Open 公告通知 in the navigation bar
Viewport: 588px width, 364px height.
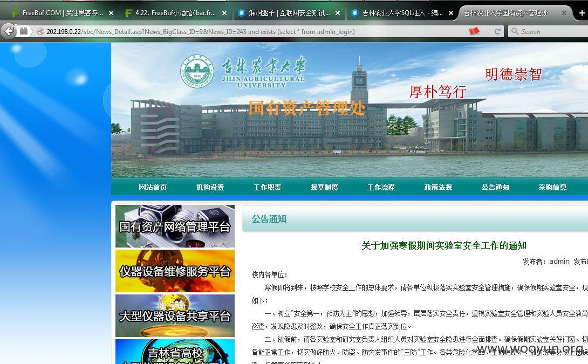point(495,187)
